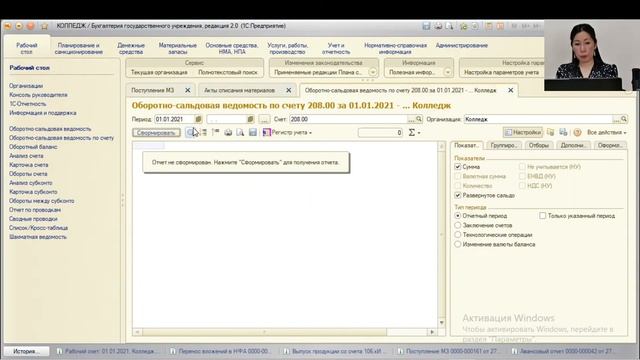
Task: Click the preview icon in report toolbar
Action: [240, 132]
